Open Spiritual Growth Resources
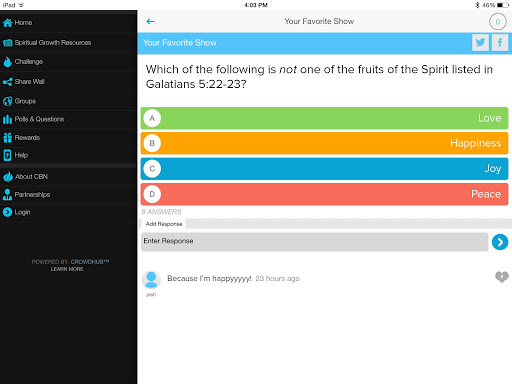The height and width of the screenshot is (384, 512). tap(68, 43)
